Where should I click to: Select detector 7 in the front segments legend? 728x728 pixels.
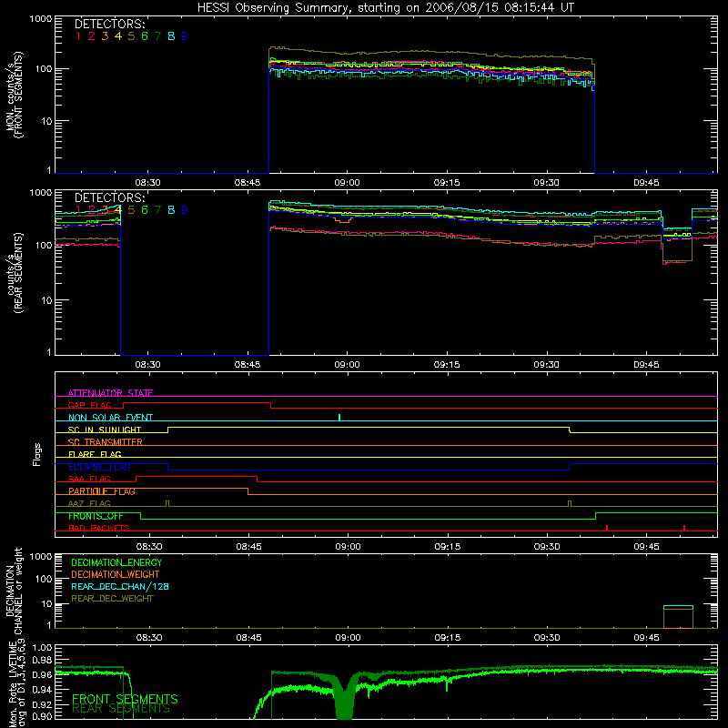[x=157, y=36]
